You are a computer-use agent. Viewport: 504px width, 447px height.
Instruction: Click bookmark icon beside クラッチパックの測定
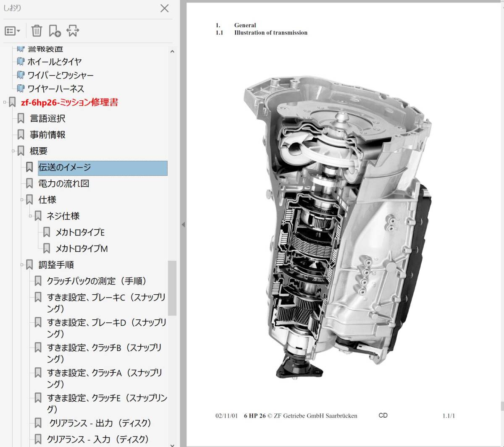(x=38, y=281)
